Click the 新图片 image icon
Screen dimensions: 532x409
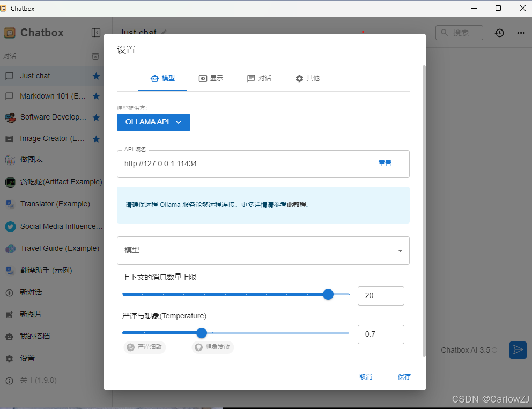10,315
